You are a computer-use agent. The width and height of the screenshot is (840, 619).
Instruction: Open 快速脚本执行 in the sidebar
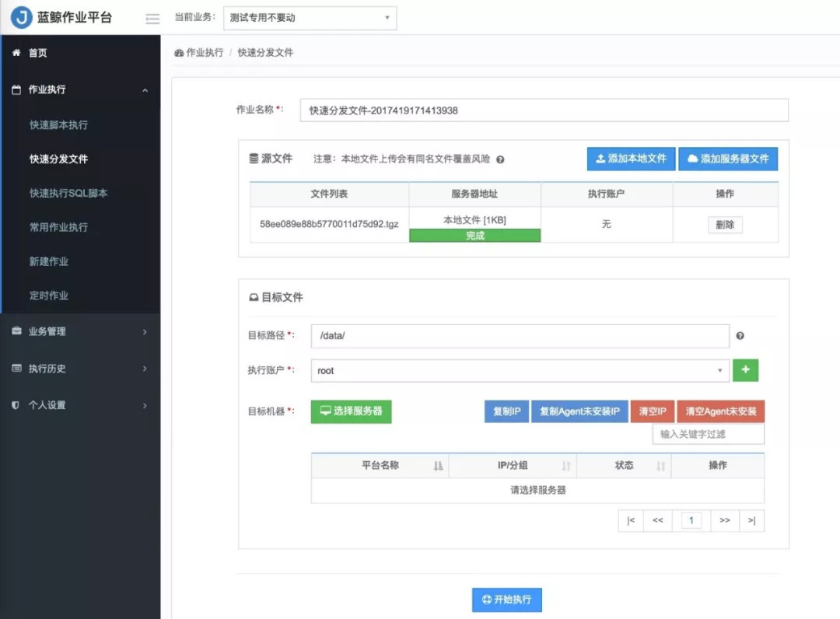(x=58, y=124)
